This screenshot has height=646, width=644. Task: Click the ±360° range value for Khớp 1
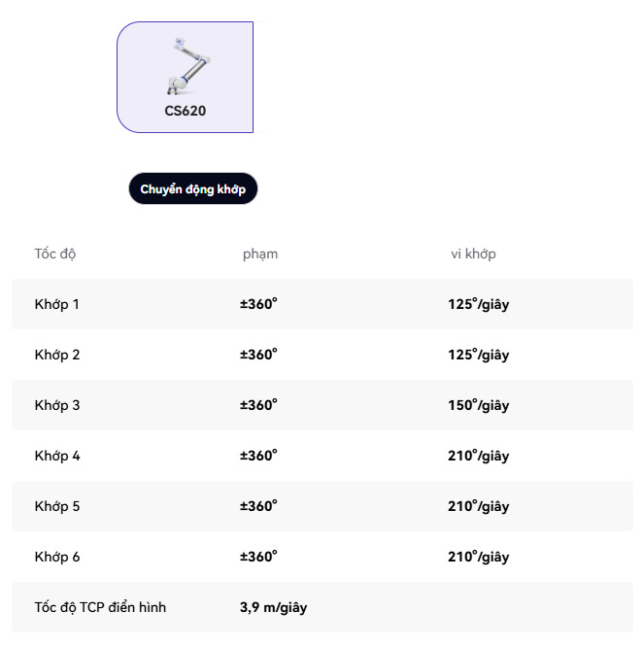(258, 304)
